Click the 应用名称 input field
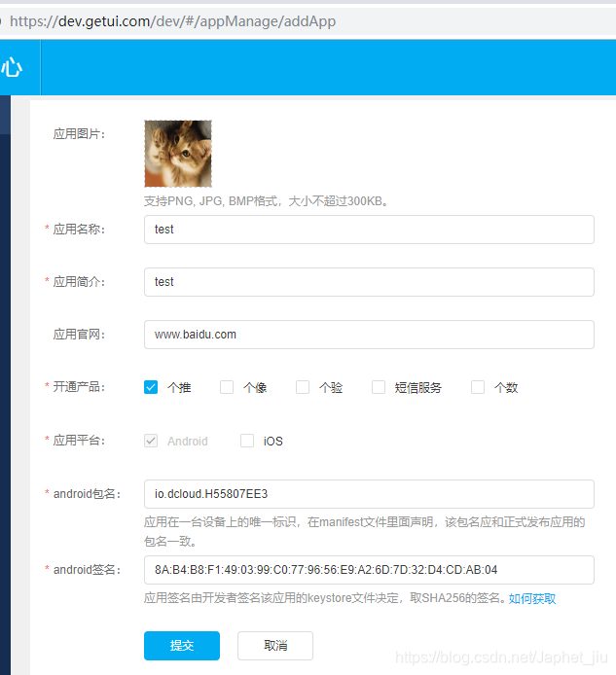Image resolution: width=616 pixels, height=675 pixels. [369, 230]
